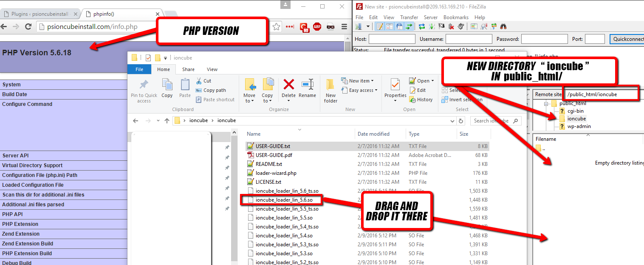Collapse public_html tree node in FileZilla
This screenshot has height=265, width=644.
547,103
